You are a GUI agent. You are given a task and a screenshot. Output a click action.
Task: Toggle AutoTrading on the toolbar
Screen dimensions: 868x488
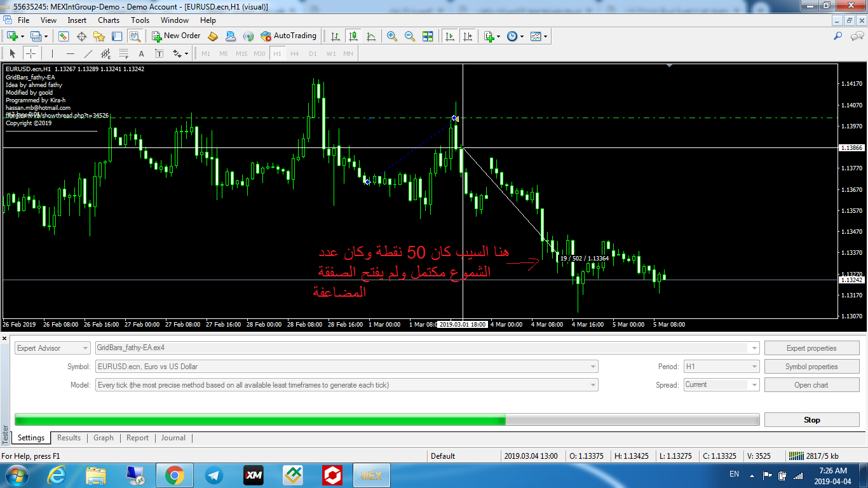point(288,36)
